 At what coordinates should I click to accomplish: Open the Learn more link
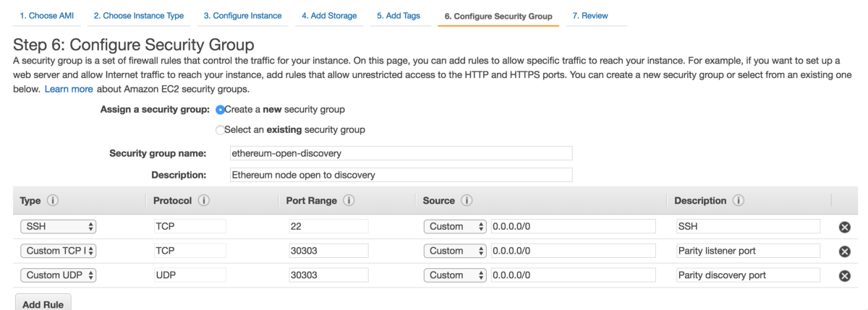69,89
